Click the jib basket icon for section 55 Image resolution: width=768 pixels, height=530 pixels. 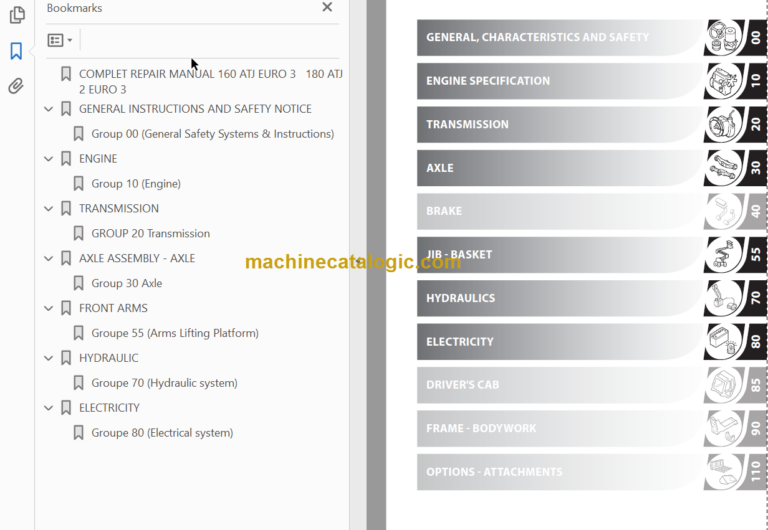pos(724,255)
